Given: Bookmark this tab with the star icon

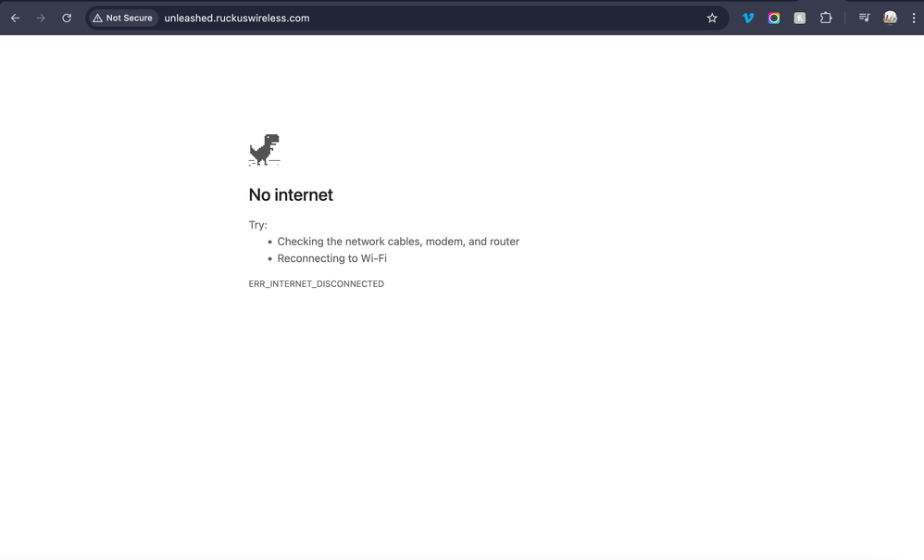Looking at the screenshot, I should [x=712, y=19].
